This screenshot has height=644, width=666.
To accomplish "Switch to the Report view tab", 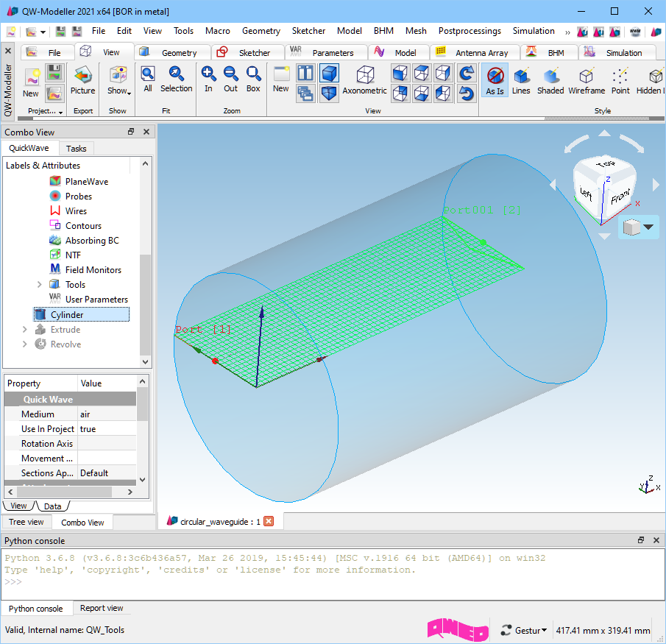I will tap(102, 608).
